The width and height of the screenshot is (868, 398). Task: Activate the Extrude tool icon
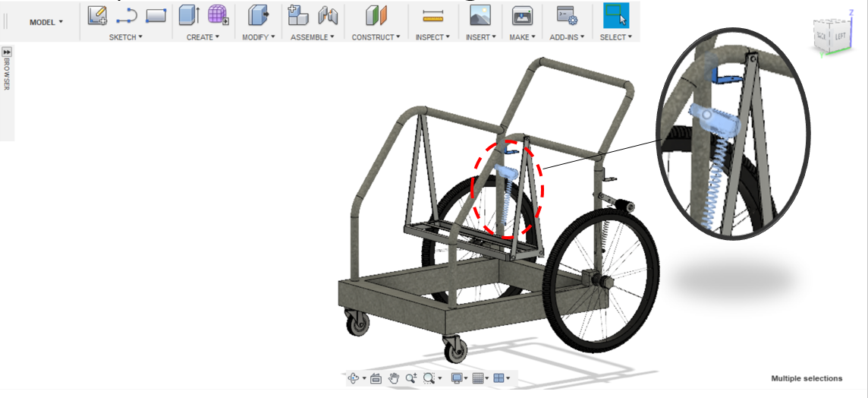[x=189, y=15]
